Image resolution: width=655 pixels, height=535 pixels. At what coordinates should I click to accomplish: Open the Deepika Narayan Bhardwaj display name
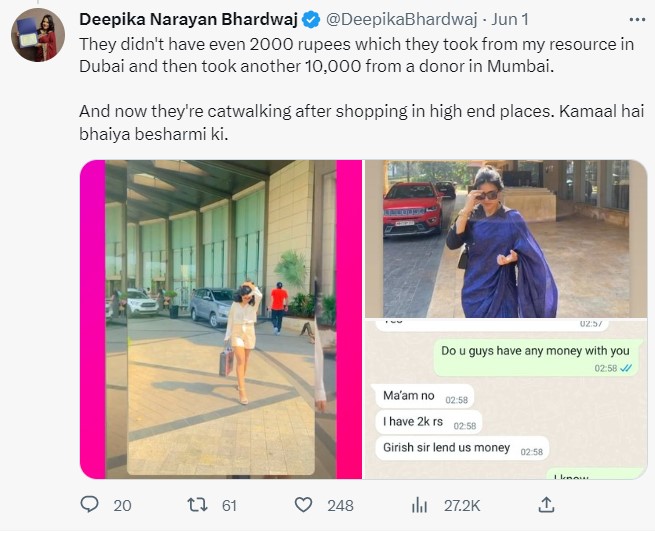189,19
